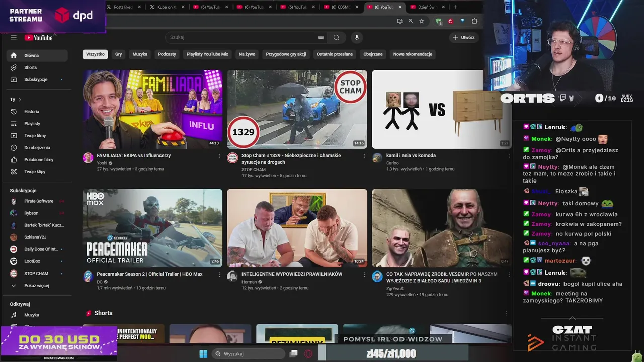Open Stop Cham #1329 video thumbnail

pos(297,109)
